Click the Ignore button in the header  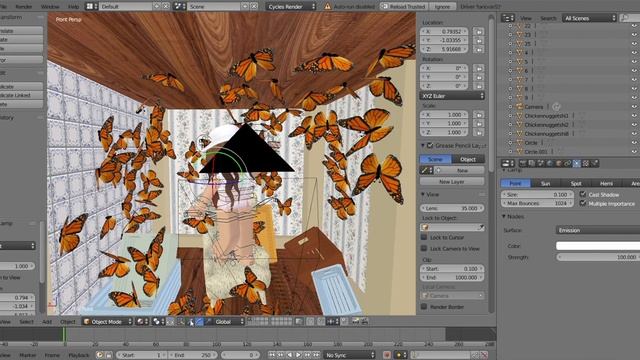click(442, 7)
